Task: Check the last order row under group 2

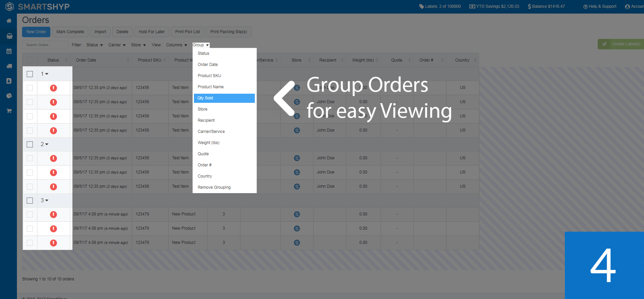Action: pos(30,187)
